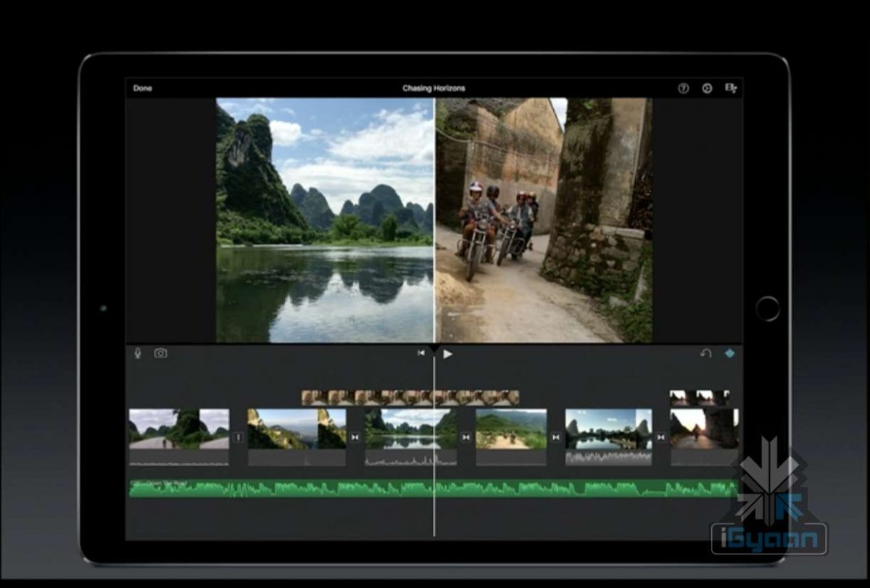The height and width of the screenshot is (588, 870).
Task: Open project settings gear icon
Action: tap(707, 88)
